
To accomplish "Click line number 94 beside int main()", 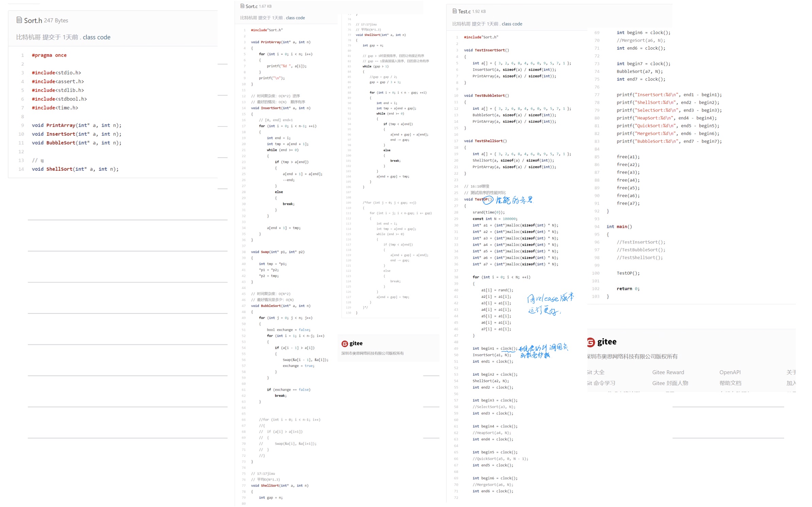I will (597, 226).
